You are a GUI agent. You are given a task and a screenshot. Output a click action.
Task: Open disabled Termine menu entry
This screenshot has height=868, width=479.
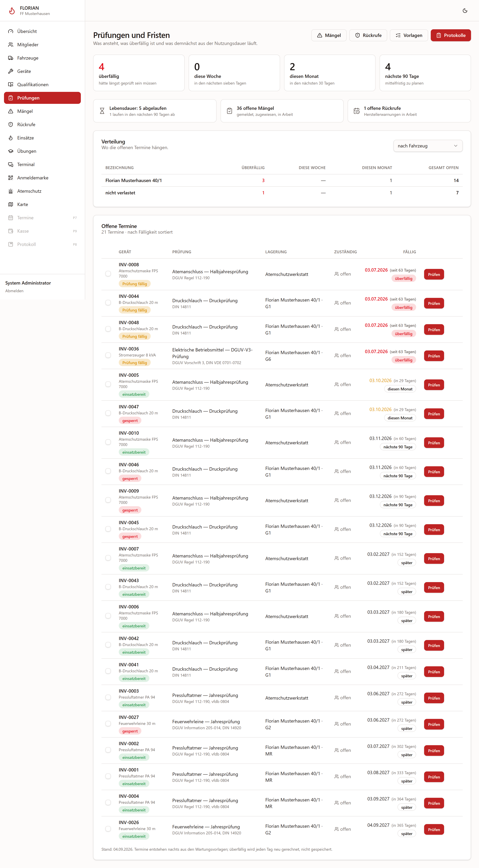[42, 218]
